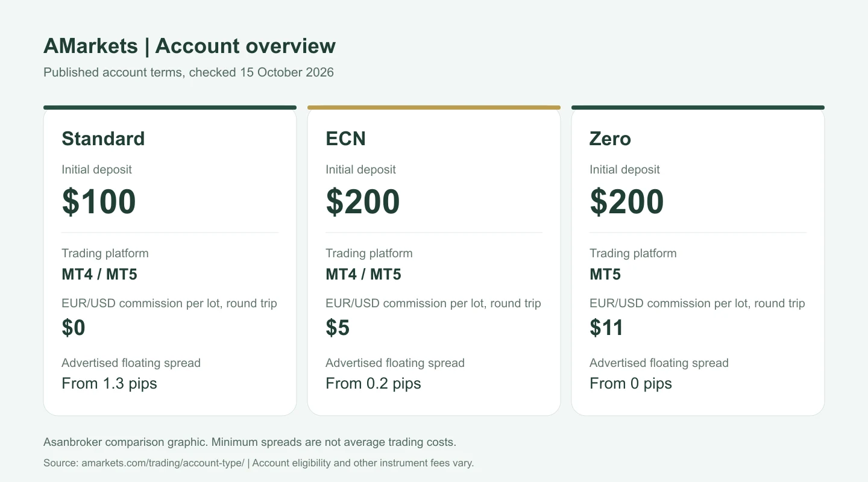The height and width of the screenshot is (482, 868).
Task: Click MT5 platform text in Zero card
Action: click(x=605, y=275)
